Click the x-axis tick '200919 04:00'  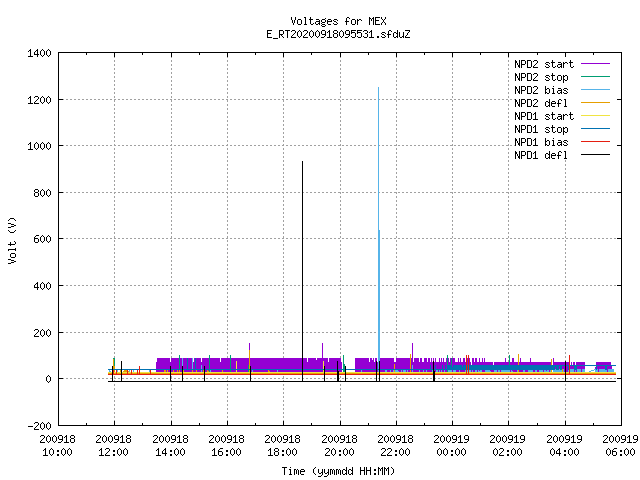(x=564, y=446)
